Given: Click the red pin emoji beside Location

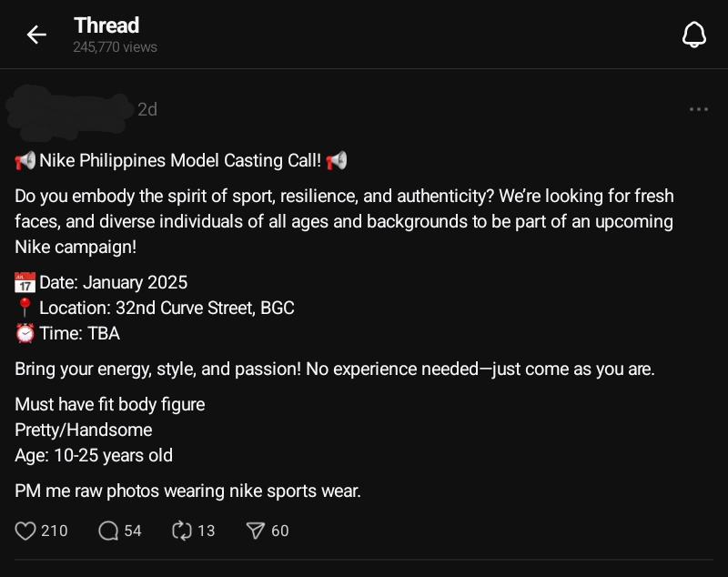Looking at the screenshot, I should [25, 308].
